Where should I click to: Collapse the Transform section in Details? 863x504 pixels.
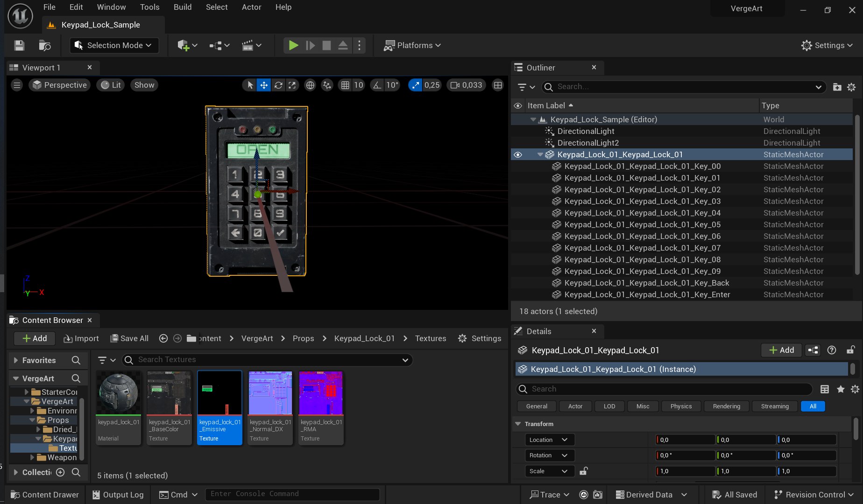click(x=518, y=424)
